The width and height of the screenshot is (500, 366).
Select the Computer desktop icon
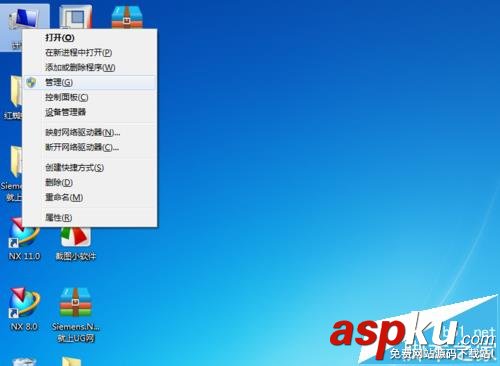pyautogui.click(x=23, y=18)
